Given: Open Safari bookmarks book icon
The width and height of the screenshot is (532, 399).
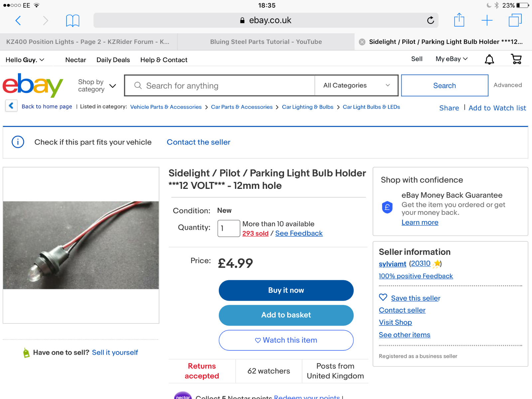Looking at the screenshot, I should [72, 21].
